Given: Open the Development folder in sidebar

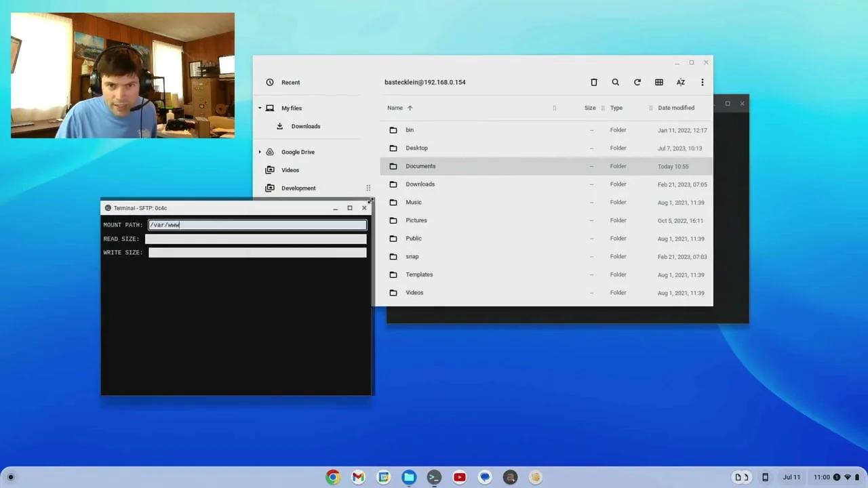Looking at the screenshot, I should coord(298,188).
